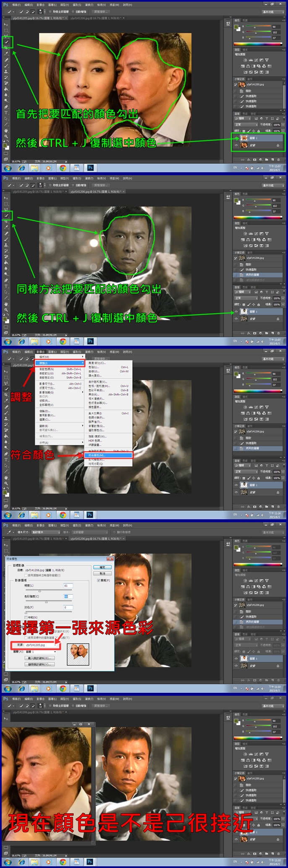Select the Lasso tool beside the open 影像 menu
This screenshot has width=288, height=868.
pos(6,383)
